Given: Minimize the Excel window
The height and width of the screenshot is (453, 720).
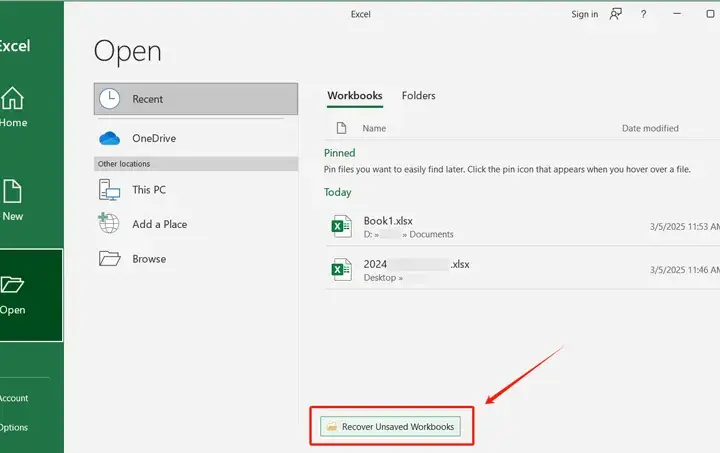Looking at the screenshot, I should click(x=677, y=14).
